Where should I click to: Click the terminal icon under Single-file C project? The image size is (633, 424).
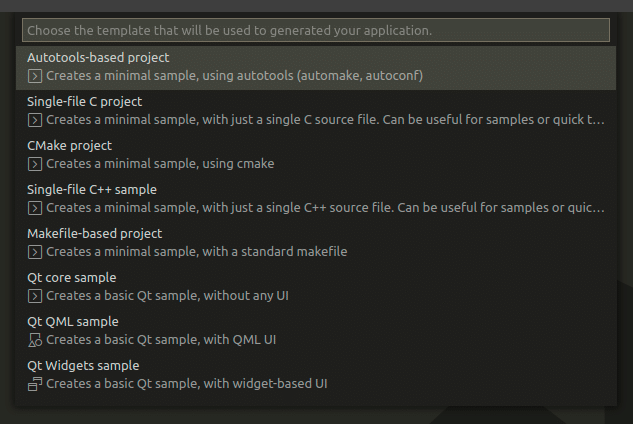35,120
